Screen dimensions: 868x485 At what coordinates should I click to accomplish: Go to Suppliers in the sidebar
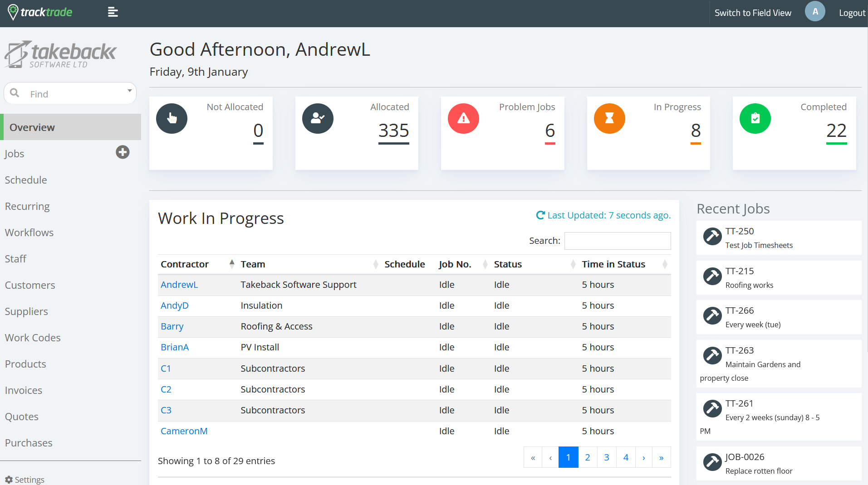[26, 311]
